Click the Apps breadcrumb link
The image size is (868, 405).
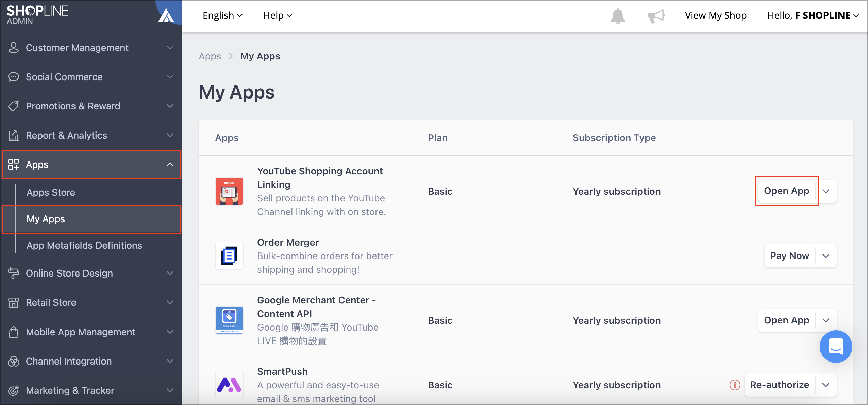pos(210,56)
